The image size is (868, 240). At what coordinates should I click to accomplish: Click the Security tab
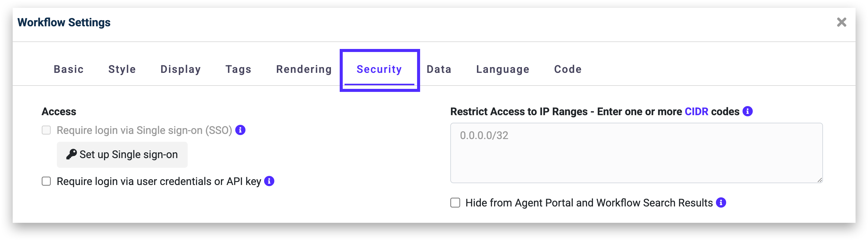(379, 69)
